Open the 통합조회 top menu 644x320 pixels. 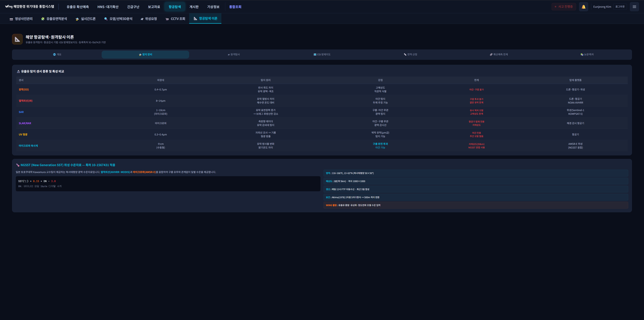[235, 7]
